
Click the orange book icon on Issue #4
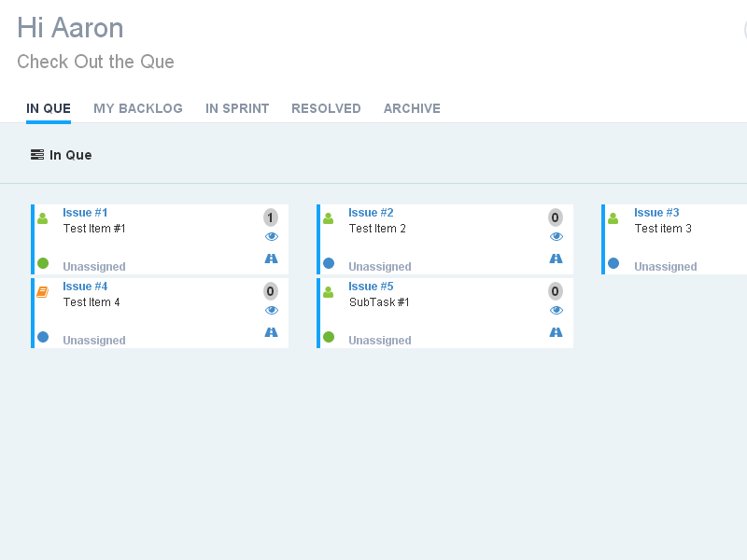tap(42, 292)
